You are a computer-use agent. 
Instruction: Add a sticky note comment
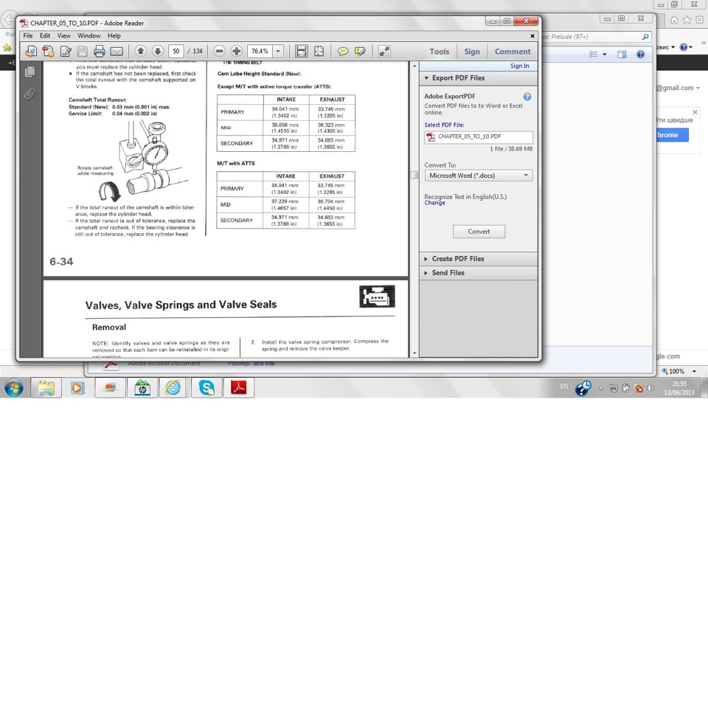tap(343, 51)
